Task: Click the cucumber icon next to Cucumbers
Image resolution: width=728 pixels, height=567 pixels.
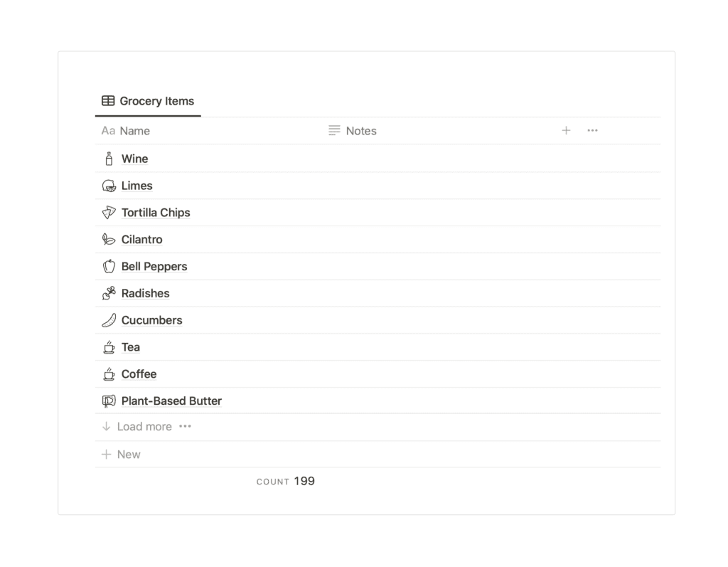Action: point(109,320)
